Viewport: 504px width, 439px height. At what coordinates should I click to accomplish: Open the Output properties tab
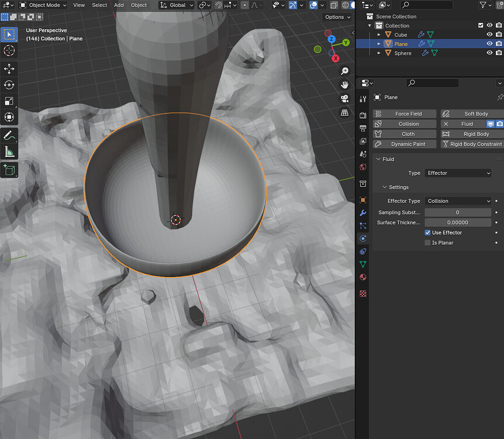pyautogui.click(x=363, y=128)
